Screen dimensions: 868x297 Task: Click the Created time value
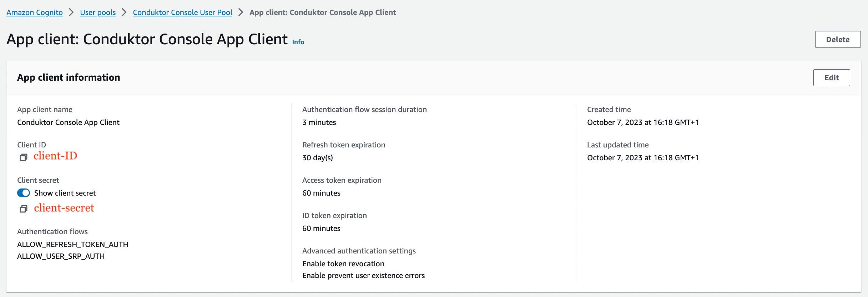coord(643,122)
